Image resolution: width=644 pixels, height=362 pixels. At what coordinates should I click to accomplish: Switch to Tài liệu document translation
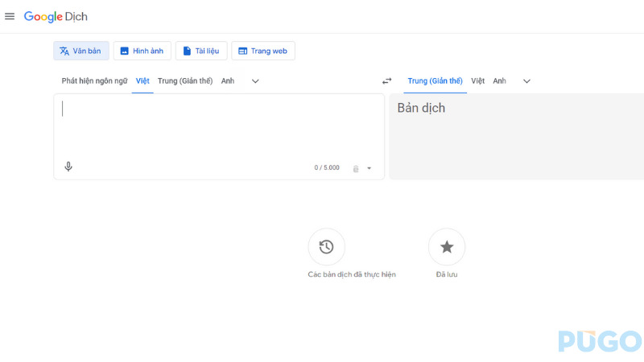(x=201, y=51)
